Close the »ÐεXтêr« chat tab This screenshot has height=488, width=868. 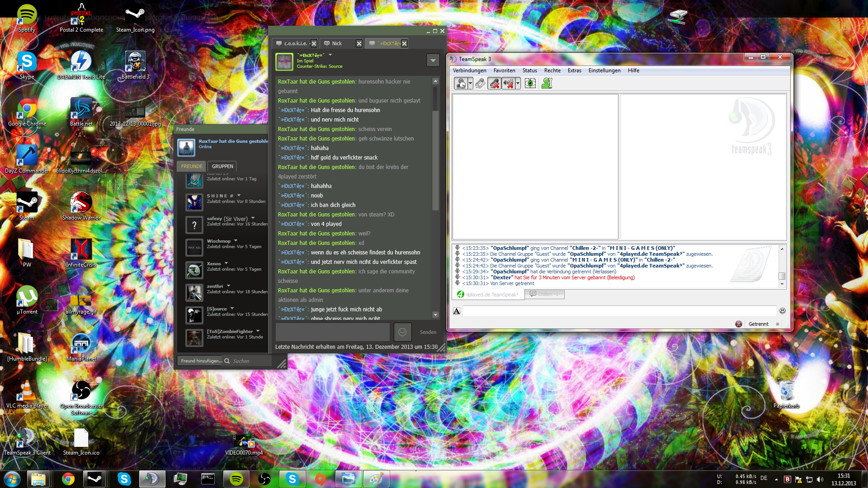404,43
